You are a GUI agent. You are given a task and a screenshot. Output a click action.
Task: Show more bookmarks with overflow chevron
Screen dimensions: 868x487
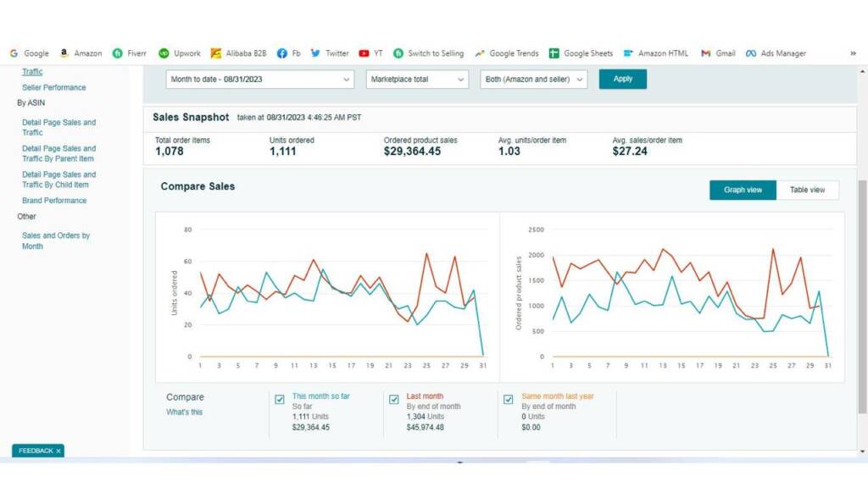853,53
